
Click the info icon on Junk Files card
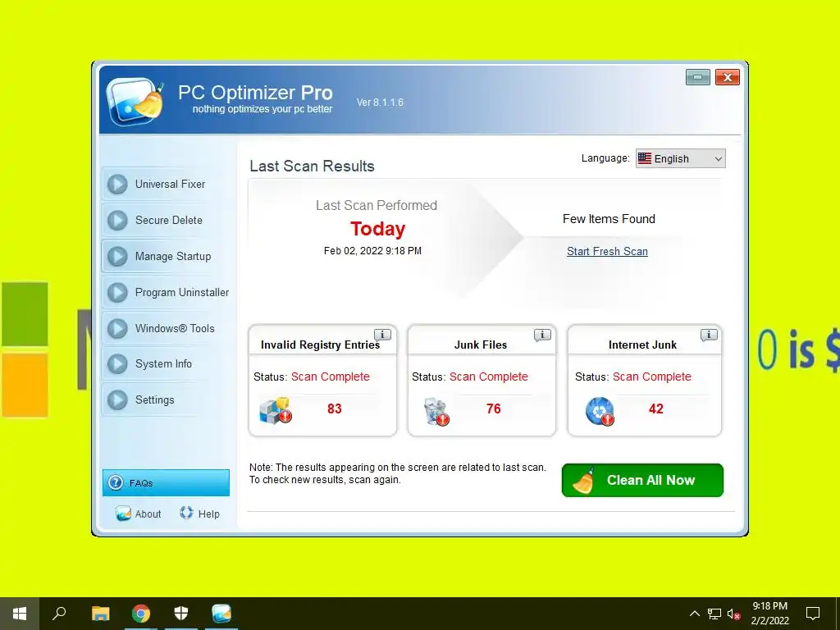[x=542, y=335]
